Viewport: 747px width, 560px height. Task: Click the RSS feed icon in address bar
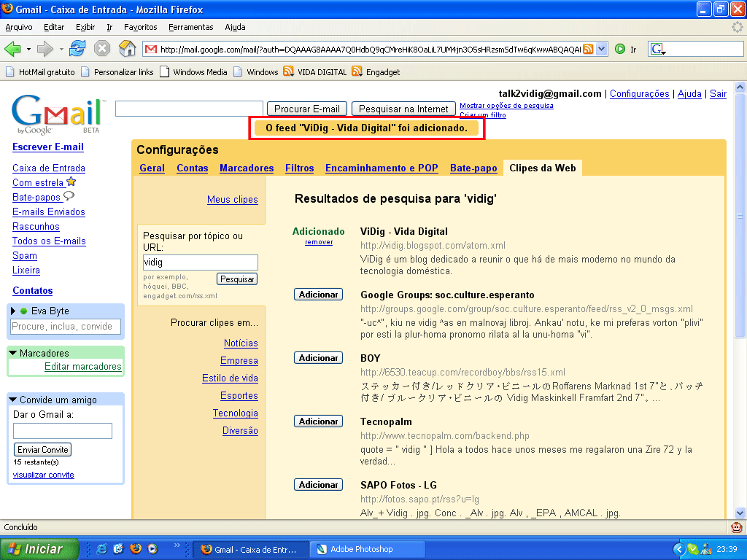coord(589,49)
